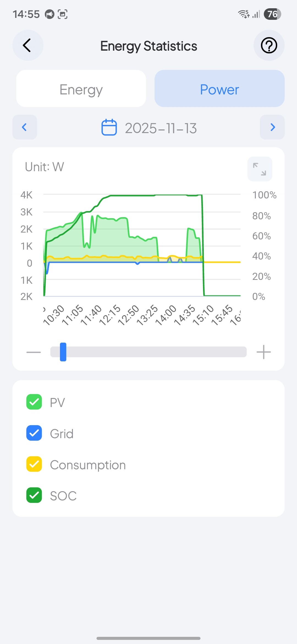
Task: Disable the Consumption checkbox
Action: click(34, 464)
